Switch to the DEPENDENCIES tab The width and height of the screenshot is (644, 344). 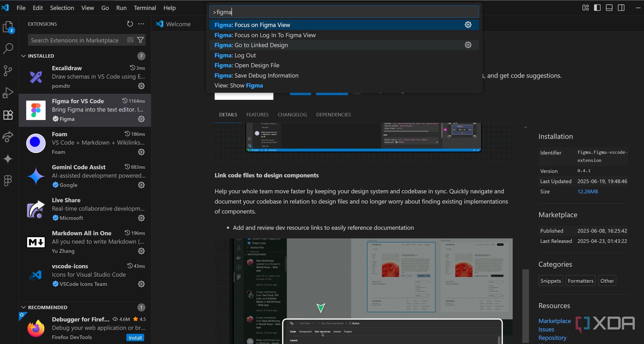tap(333, 115)
